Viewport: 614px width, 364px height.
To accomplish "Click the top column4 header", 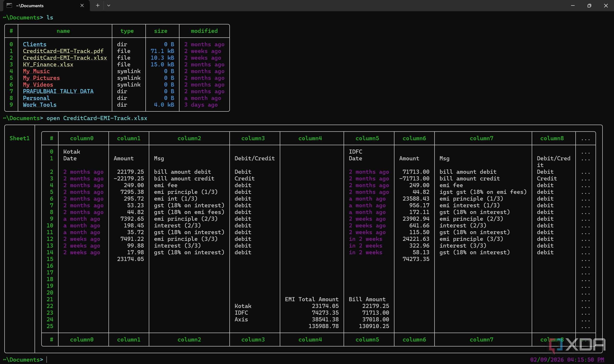I will pos(310,138).
